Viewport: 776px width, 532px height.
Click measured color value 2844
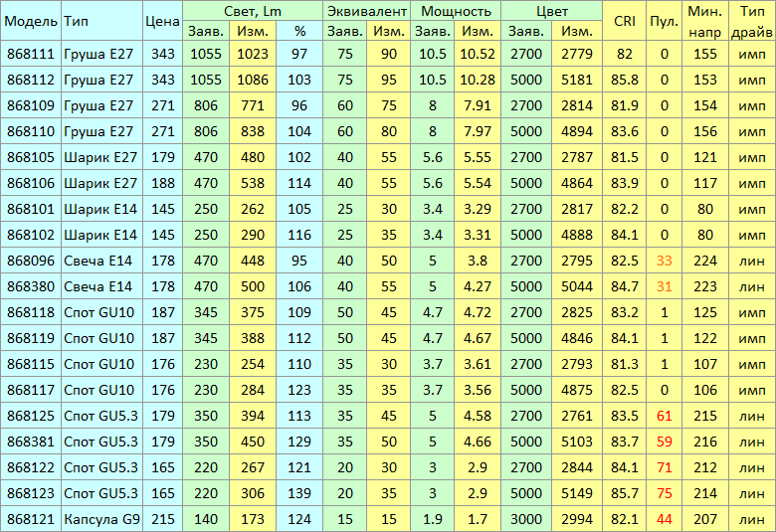pyautogui.click(x=577, y=467)
